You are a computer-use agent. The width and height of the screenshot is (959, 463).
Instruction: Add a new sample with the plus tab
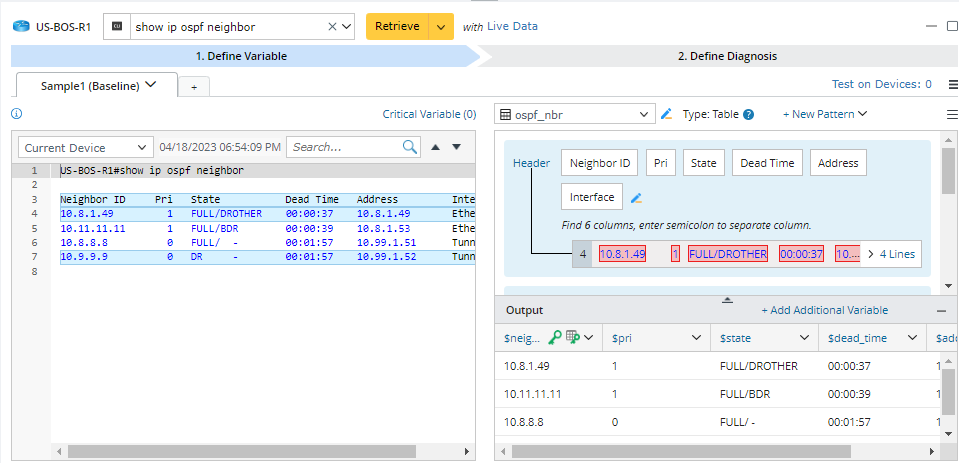pos(194,87)
